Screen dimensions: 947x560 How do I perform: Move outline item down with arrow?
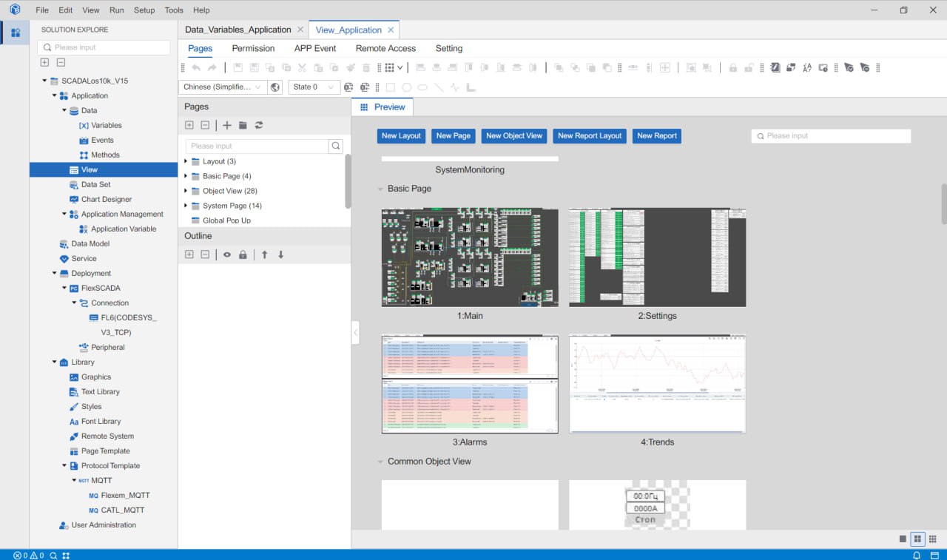tap(281, 254)
